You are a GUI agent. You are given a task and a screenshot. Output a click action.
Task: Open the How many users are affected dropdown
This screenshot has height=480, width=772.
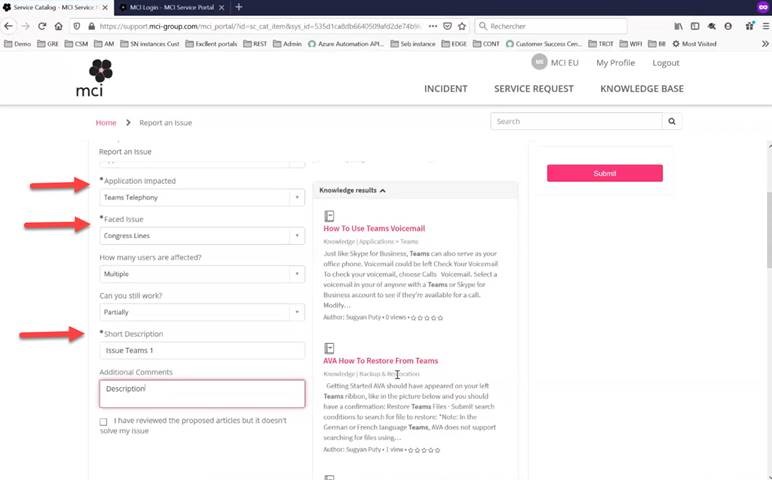(x=202, y=274)
